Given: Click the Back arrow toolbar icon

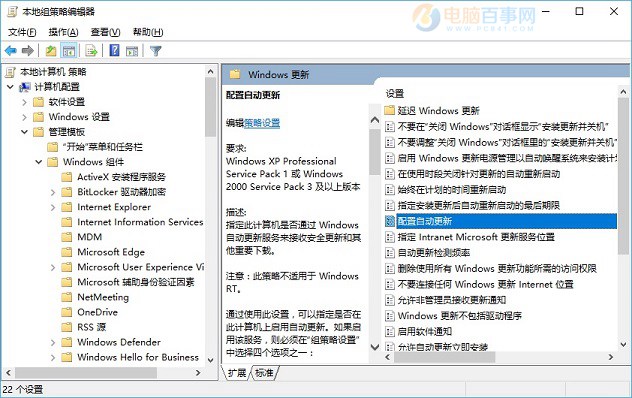Looking at the screenshot, I should coord(11,51).
